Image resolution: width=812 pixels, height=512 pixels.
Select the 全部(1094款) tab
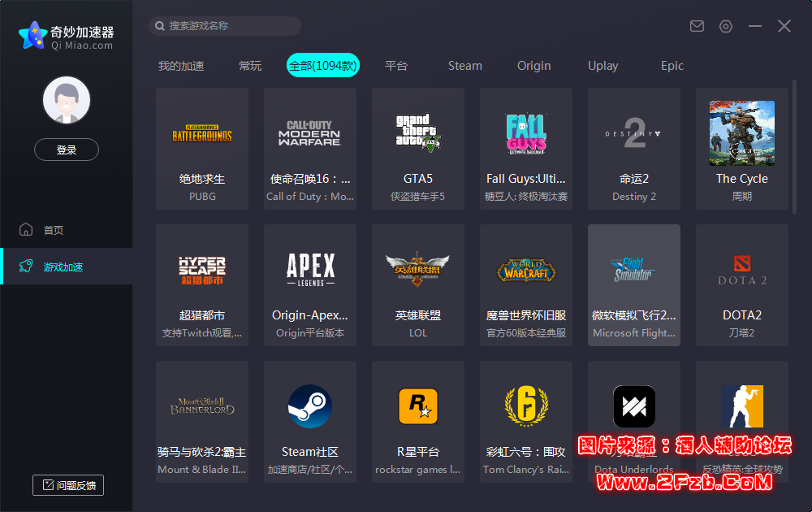coord(323,65)
